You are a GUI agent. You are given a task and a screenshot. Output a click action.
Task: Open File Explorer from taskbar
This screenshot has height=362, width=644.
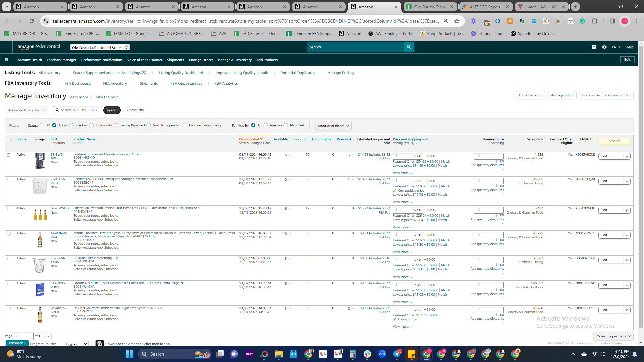[x=279, y=354]
